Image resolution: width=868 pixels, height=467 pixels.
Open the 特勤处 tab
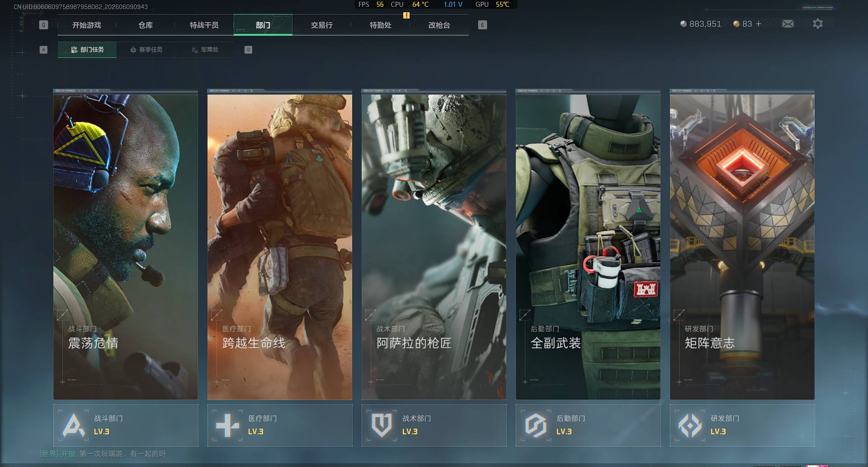(381, 25)
